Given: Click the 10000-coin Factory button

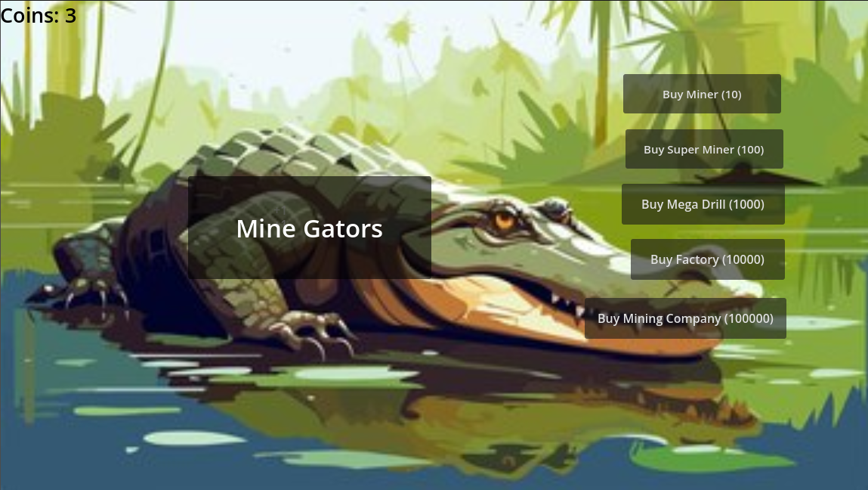Looking at the screenshot, I should tap(707, 259).
